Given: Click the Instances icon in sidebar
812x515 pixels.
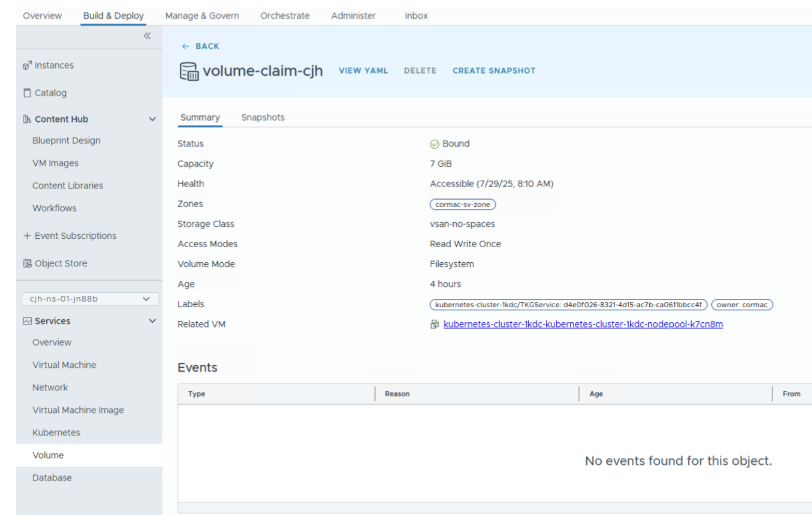Looking at the screenshot, I should pos(27,65).
